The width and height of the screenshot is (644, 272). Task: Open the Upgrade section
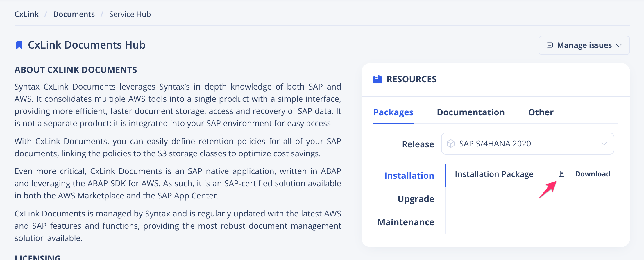(x=416, y=199)
